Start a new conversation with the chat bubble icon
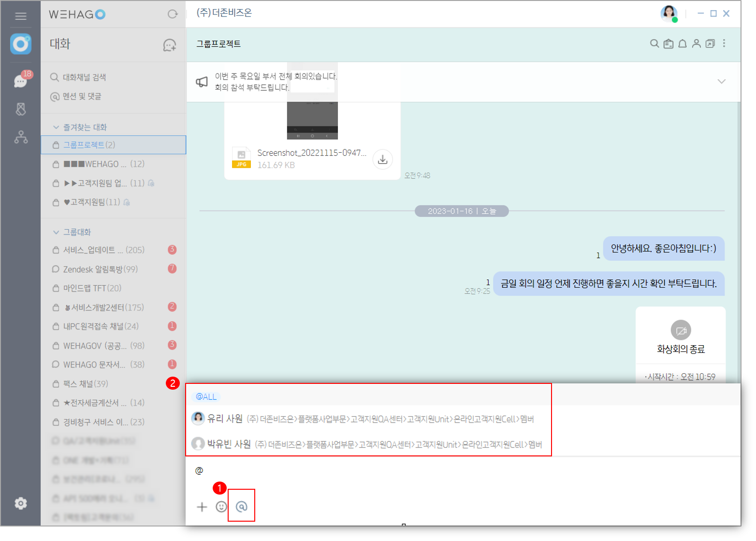 coord(169,44)
